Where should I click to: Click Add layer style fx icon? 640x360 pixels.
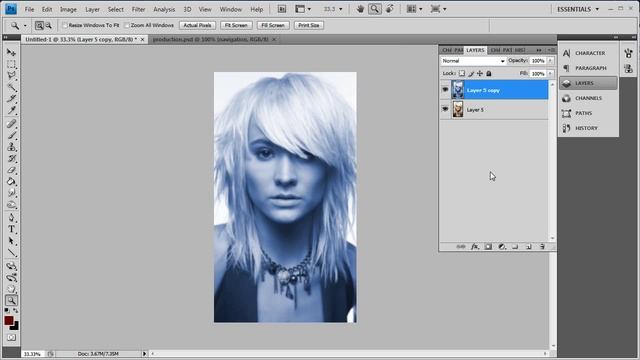(475, 247)
